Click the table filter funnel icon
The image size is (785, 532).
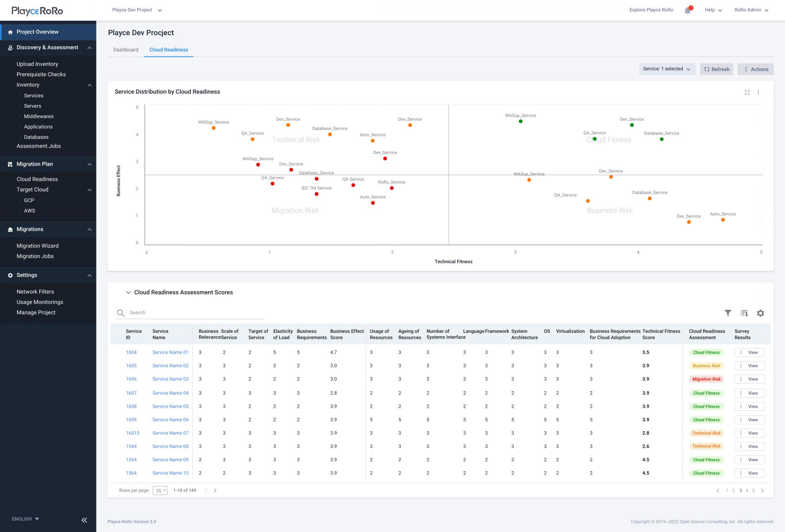click(x=728, y=313)
